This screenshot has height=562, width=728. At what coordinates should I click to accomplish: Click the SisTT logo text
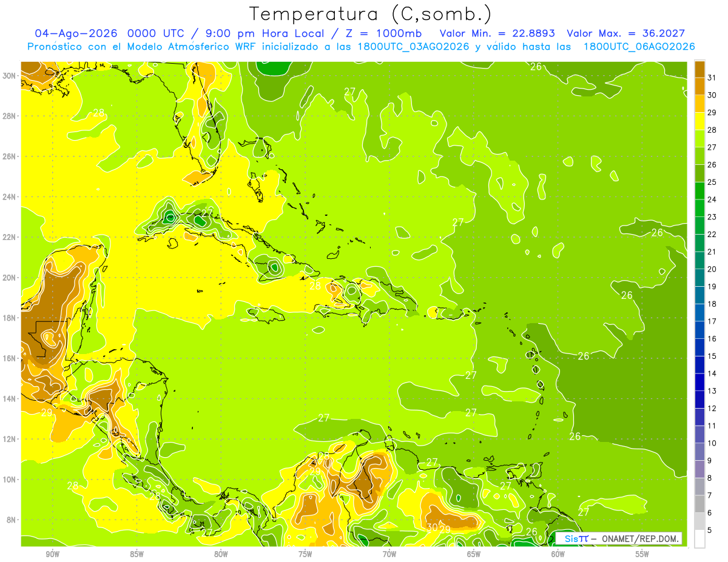576,538
